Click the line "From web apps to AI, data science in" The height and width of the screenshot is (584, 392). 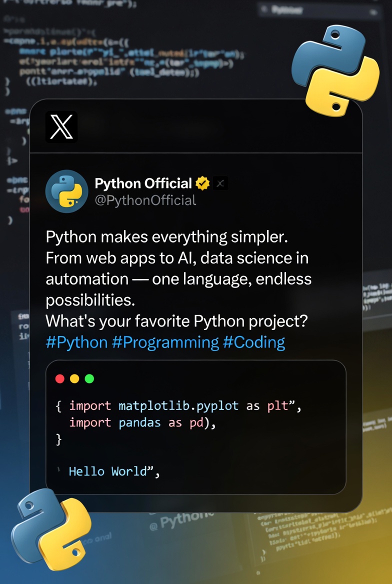pos(177,258)
